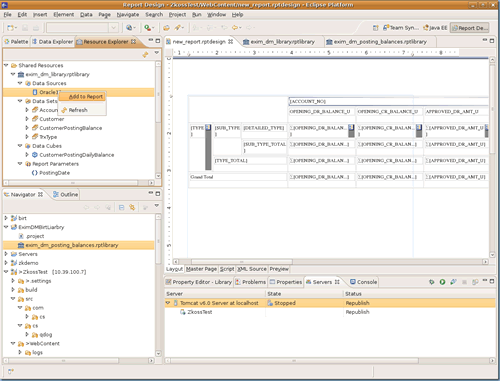The height and width of the screenshot is (381, 500).
Task: Click the Open Perspective icon
Action: coord(375,28)
